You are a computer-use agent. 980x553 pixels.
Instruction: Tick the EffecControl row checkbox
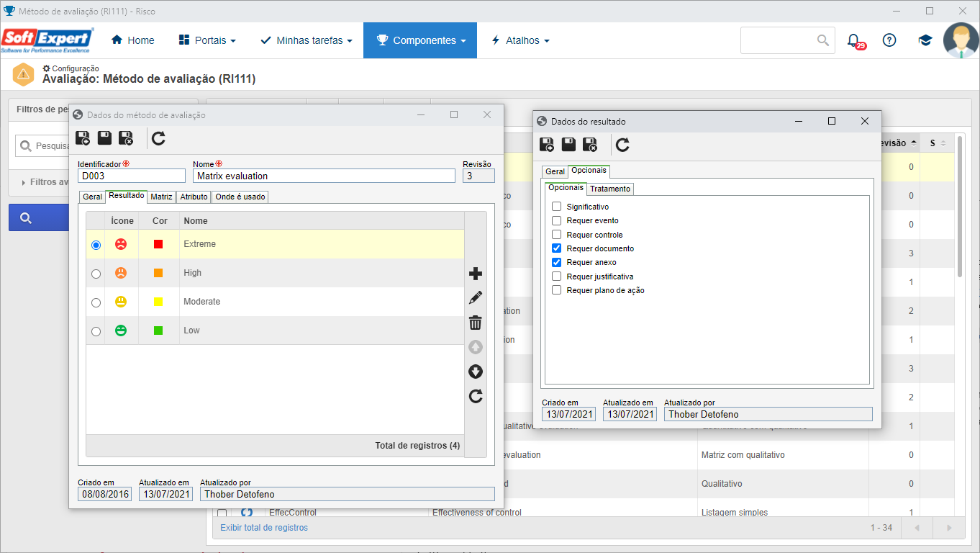click(222, 513)
